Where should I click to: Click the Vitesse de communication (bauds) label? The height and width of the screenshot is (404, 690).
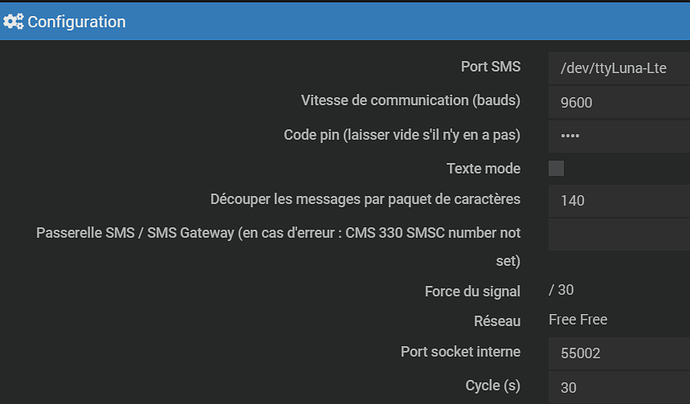[411, 100]
